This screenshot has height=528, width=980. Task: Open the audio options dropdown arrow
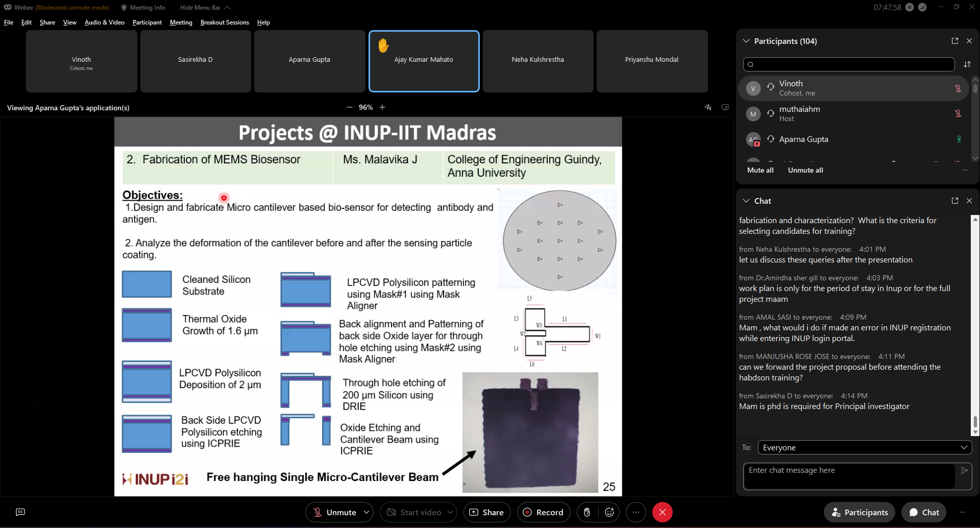point(367,512)
